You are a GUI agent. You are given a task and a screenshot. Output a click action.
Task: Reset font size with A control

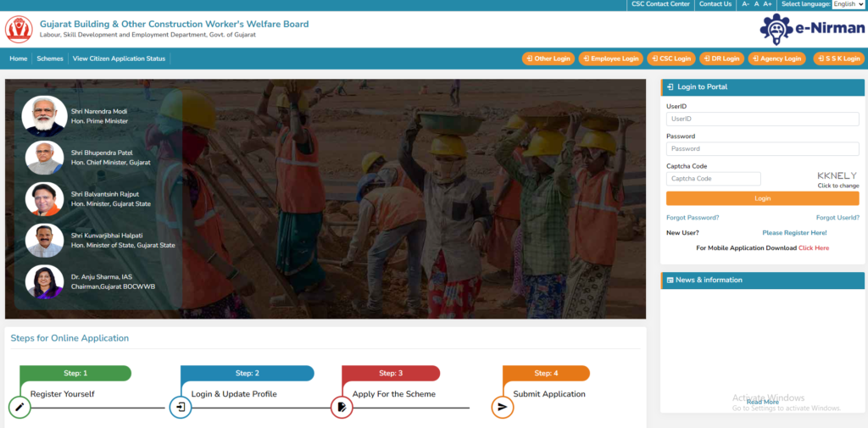[x=756, y=4]
